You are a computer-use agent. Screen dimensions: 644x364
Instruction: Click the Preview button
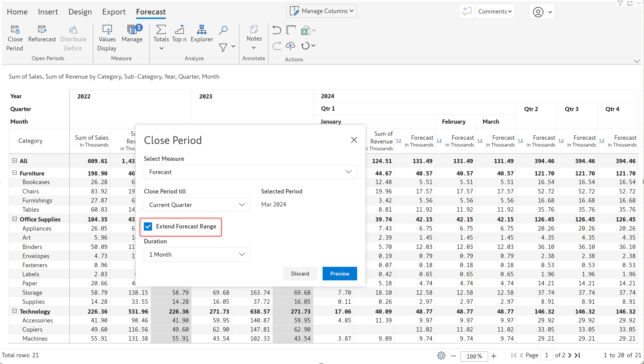coord(340,273)
